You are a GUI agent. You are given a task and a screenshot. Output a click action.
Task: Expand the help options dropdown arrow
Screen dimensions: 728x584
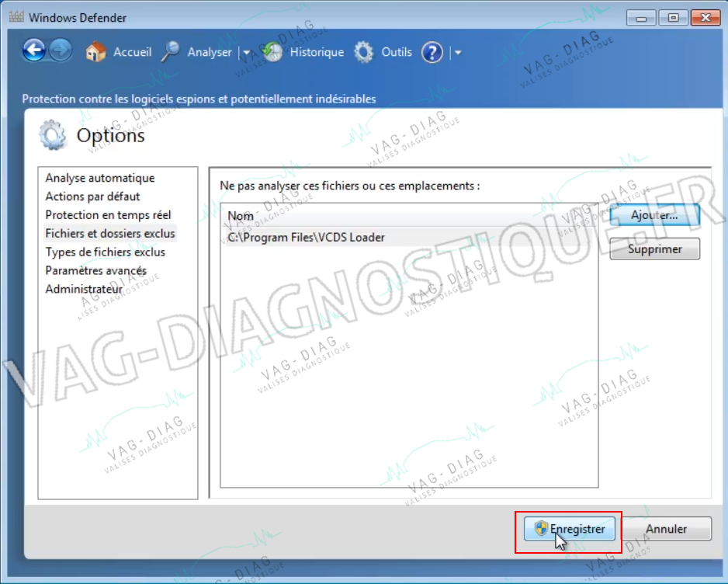click(x=458, y=53)
